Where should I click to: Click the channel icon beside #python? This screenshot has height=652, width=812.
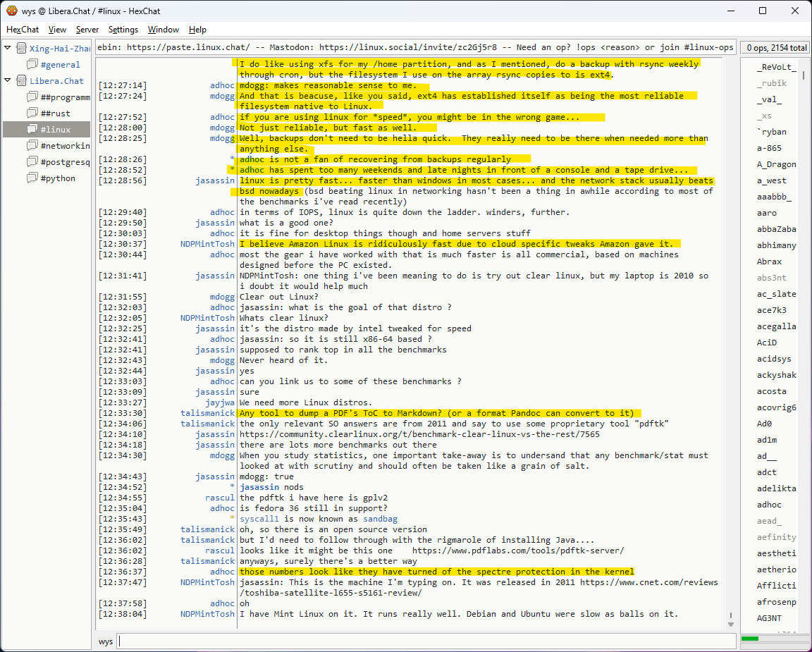32,178
